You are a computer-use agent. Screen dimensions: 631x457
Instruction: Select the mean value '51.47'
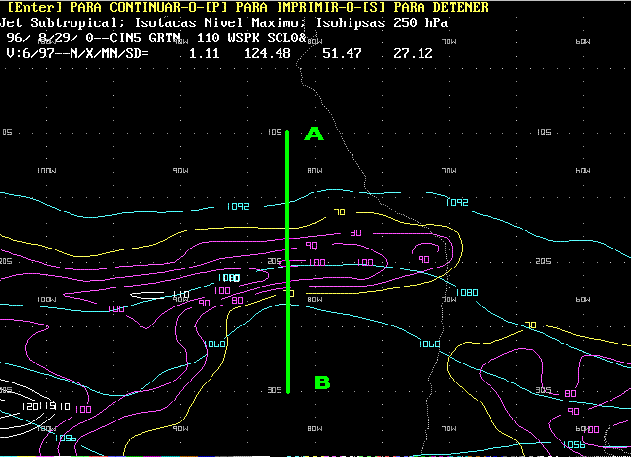342,54
